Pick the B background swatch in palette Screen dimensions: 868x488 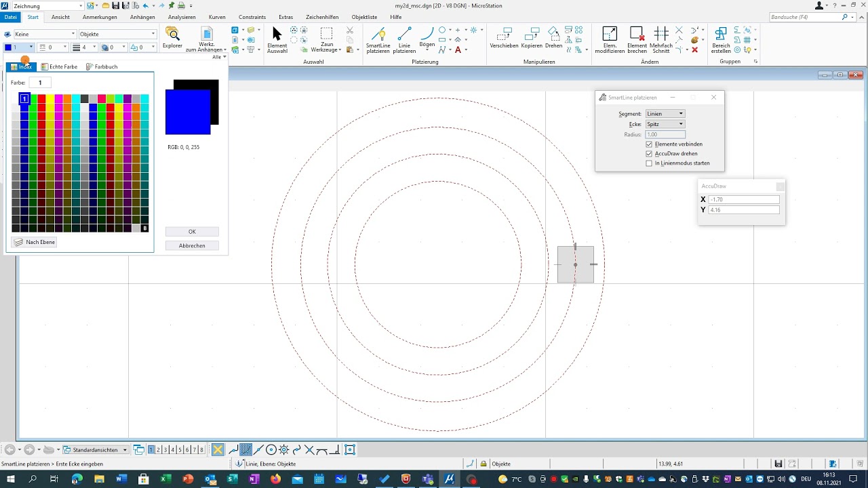tap(144, 228)
